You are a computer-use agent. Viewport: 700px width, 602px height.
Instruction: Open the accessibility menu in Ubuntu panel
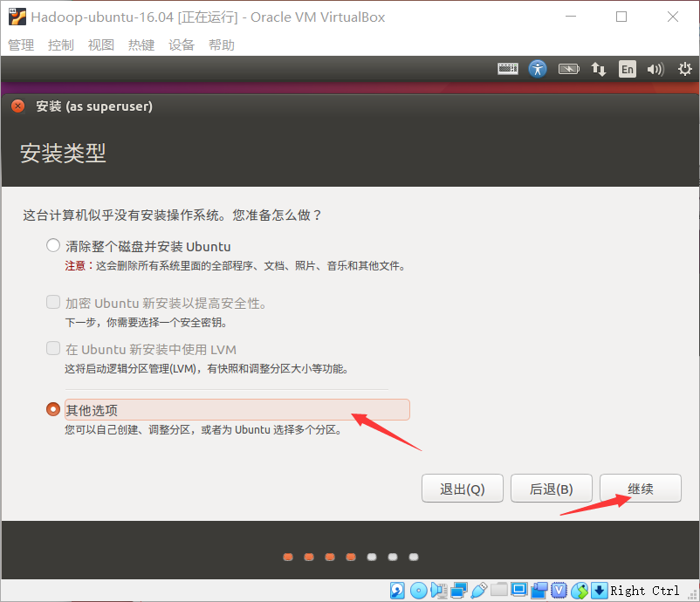pyautogui.click(x=538, y=69)
